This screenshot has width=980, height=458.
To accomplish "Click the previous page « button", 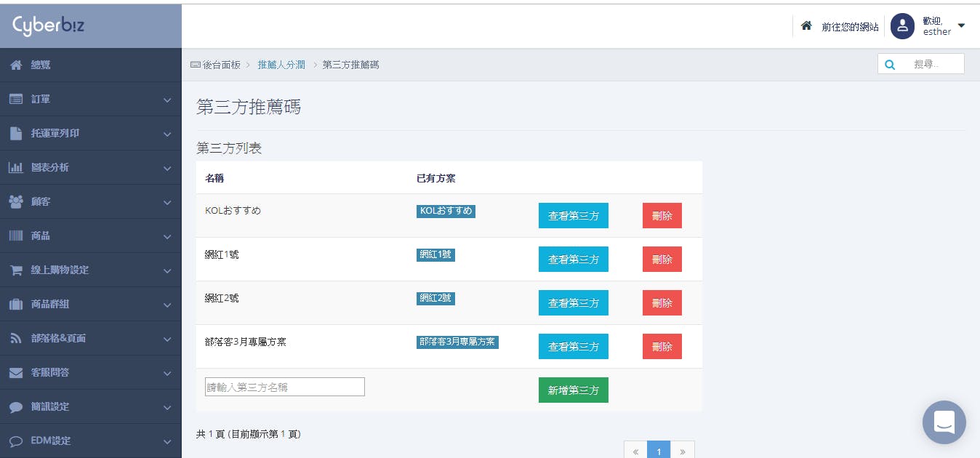I will click(x=635, y=451).
